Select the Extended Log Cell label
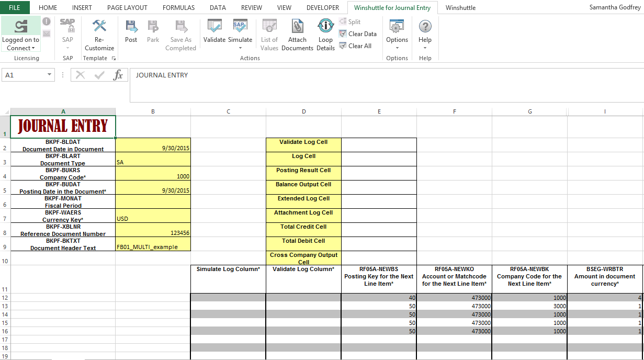Viewport: 644px width, 360px height. (303, 201)
